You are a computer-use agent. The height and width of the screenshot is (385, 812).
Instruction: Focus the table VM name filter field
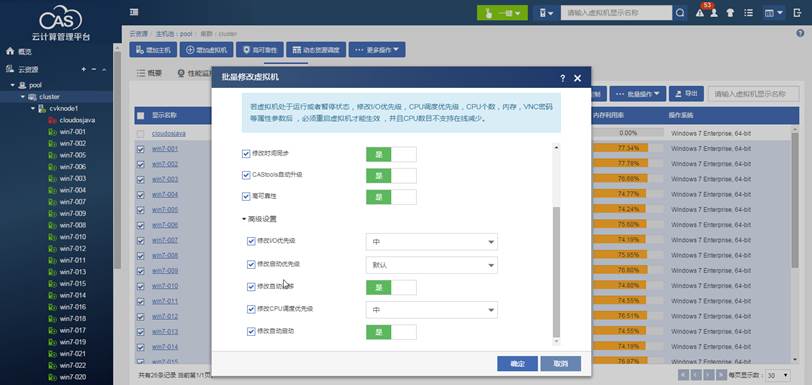pos(753,94)
